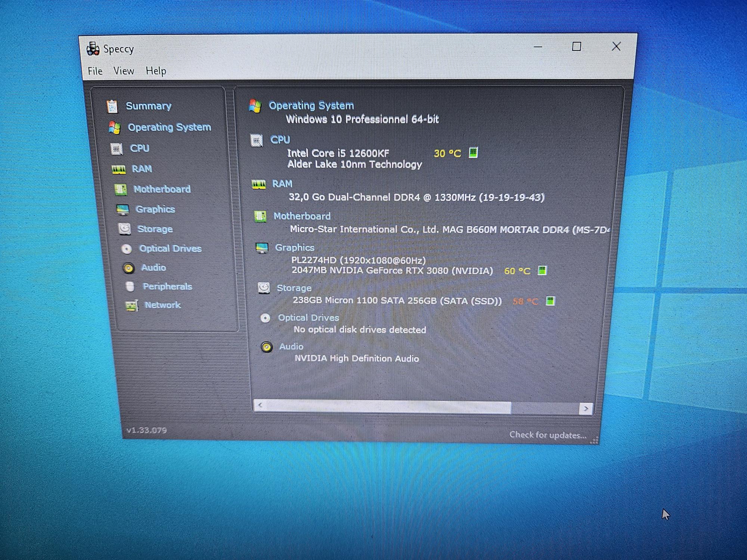Open the Motherboard section in sidebar
The width and height of the screenshot is (747, 560).
click(x=162, y=189)
